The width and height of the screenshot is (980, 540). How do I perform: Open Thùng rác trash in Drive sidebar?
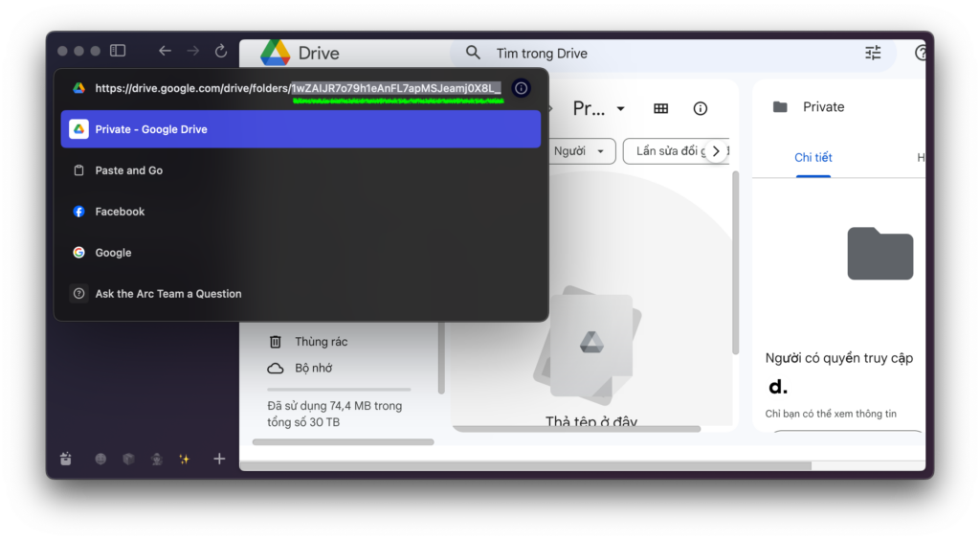click(x=320, y=342)
